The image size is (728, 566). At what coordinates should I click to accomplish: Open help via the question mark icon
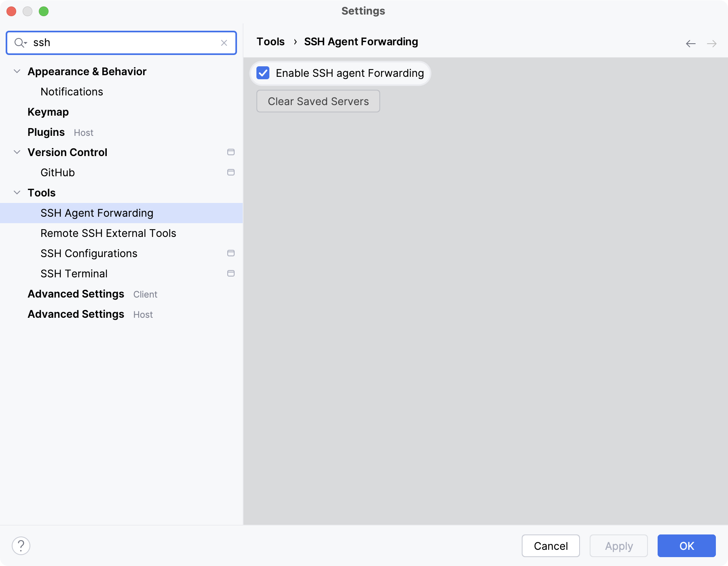click(x=20, y=545)
